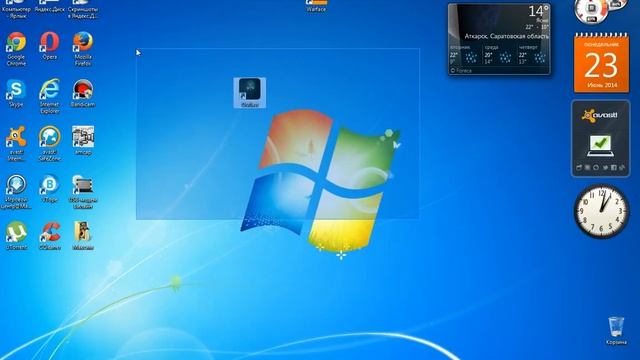Select the avast! Internet Security shortcut
Screen dimensions: 640x360
[16, 144]
